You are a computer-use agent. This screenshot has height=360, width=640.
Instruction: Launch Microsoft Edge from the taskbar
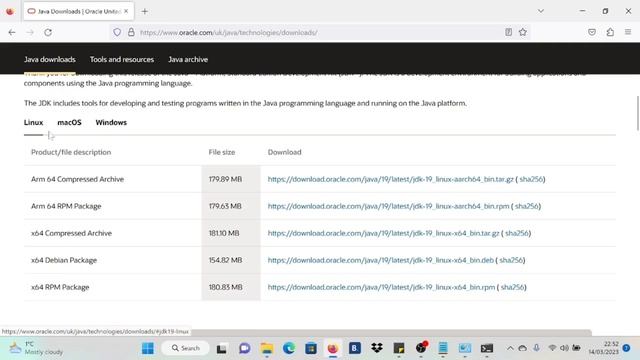click(x=289, y=348)
